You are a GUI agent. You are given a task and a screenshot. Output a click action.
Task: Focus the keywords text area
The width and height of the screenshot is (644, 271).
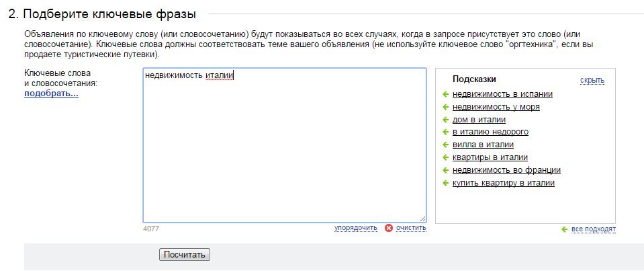pos(285,145)
